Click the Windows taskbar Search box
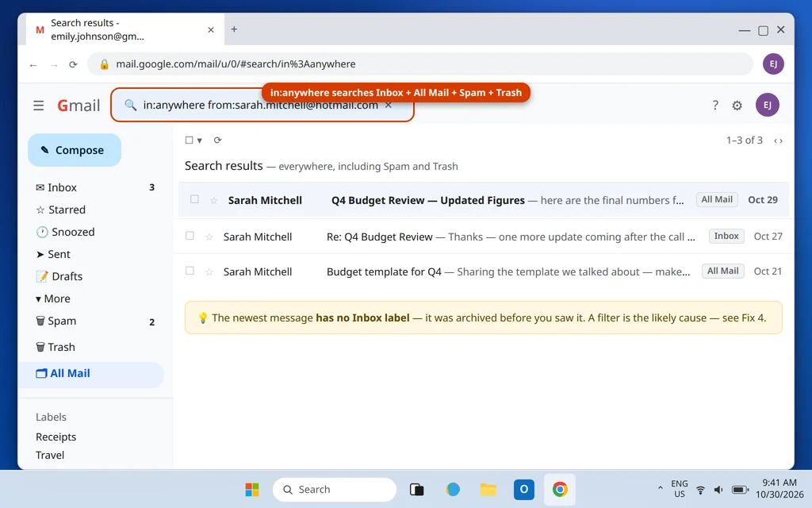This screenshot has width=812, height=508. pos(335,489)
